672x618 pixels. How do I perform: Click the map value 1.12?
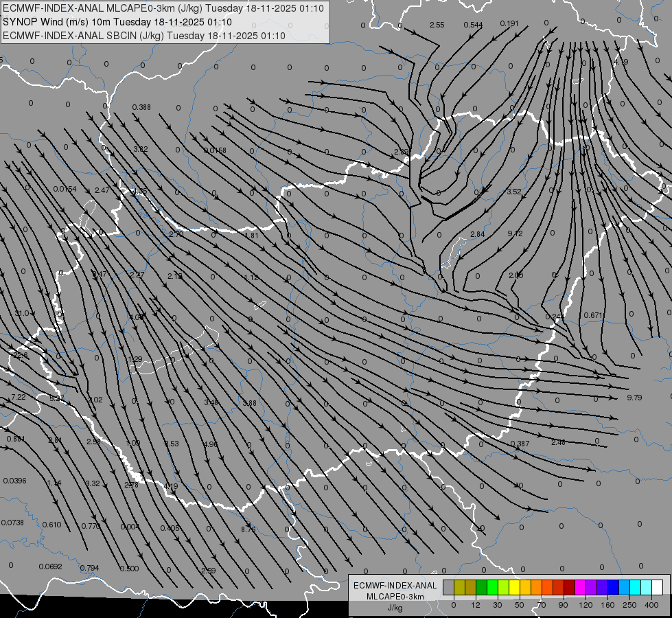click(251, 277)
